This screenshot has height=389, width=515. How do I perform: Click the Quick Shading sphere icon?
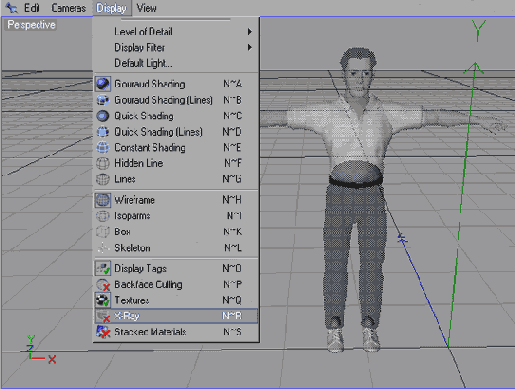coord(103,116)
